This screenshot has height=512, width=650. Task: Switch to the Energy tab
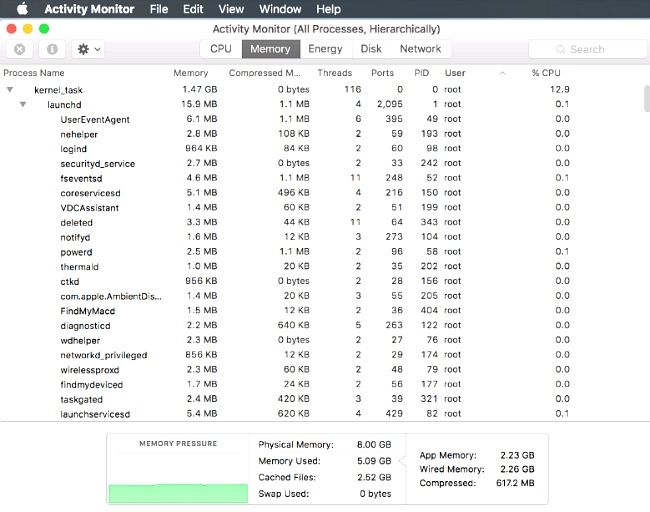tap(325, 49)
